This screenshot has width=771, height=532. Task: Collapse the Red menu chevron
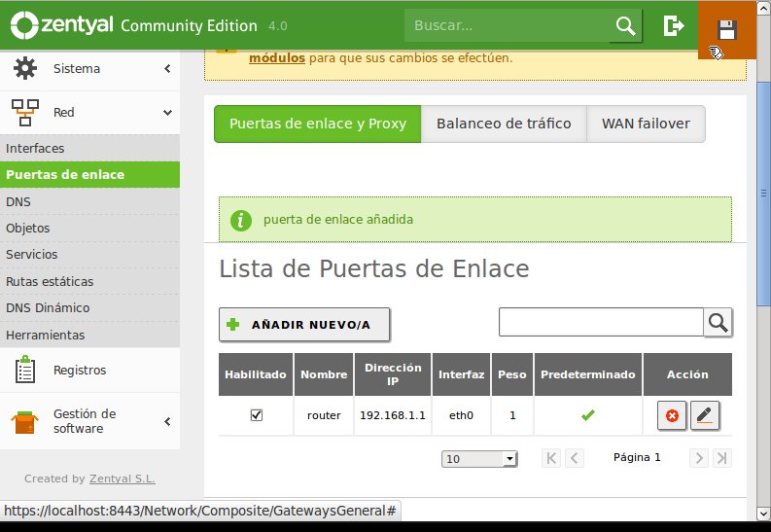(x=167, y=113)
